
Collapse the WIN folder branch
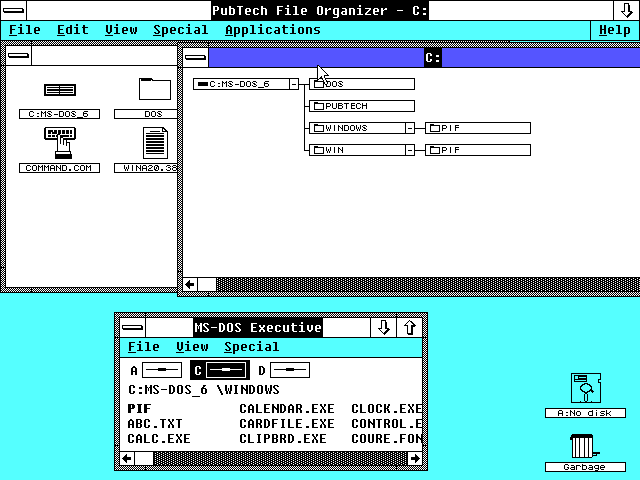tap(410, 150)
